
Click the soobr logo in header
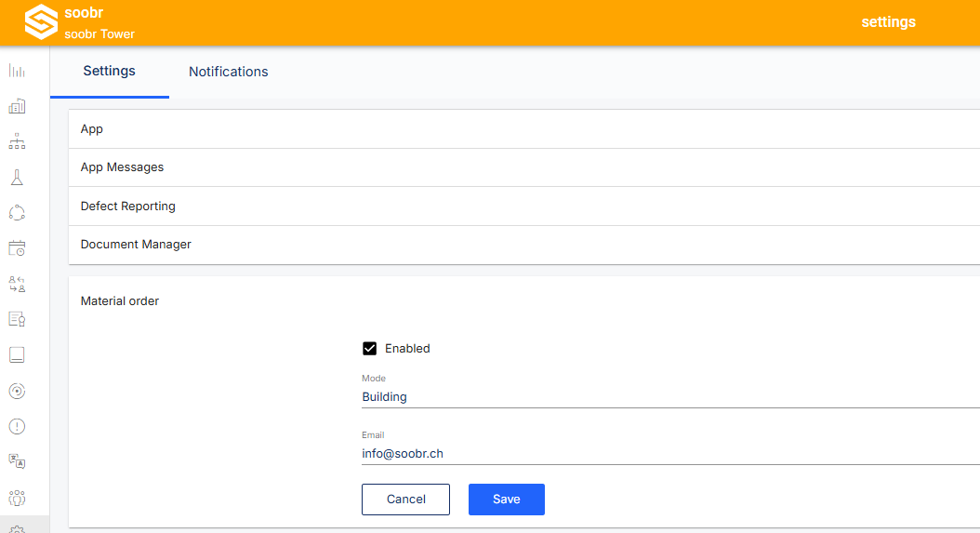click(x=41, y=22)
